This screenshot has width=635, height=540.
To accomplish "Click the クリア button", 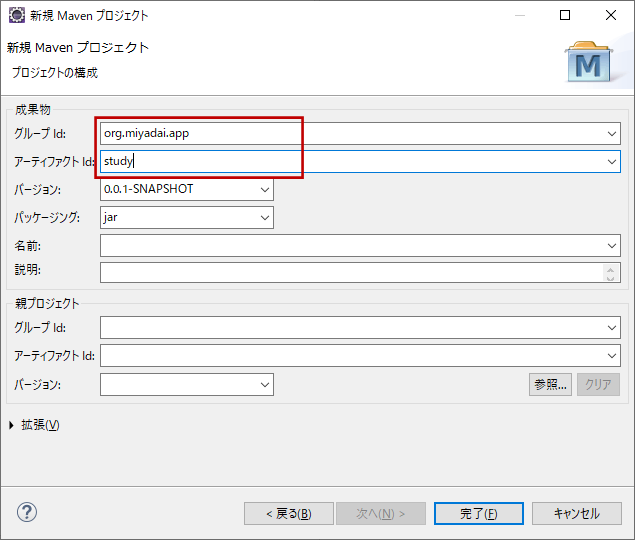I will [598, 384].
